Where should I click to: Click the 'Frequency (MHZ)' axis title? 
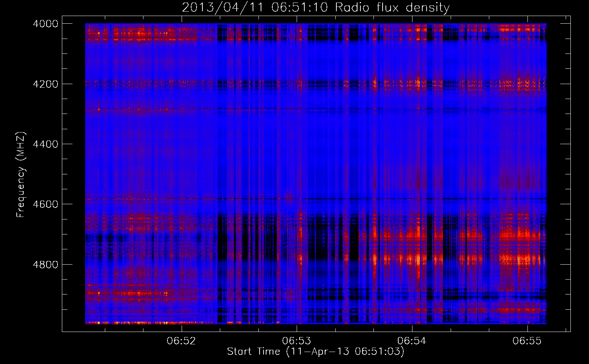(21, 175)
